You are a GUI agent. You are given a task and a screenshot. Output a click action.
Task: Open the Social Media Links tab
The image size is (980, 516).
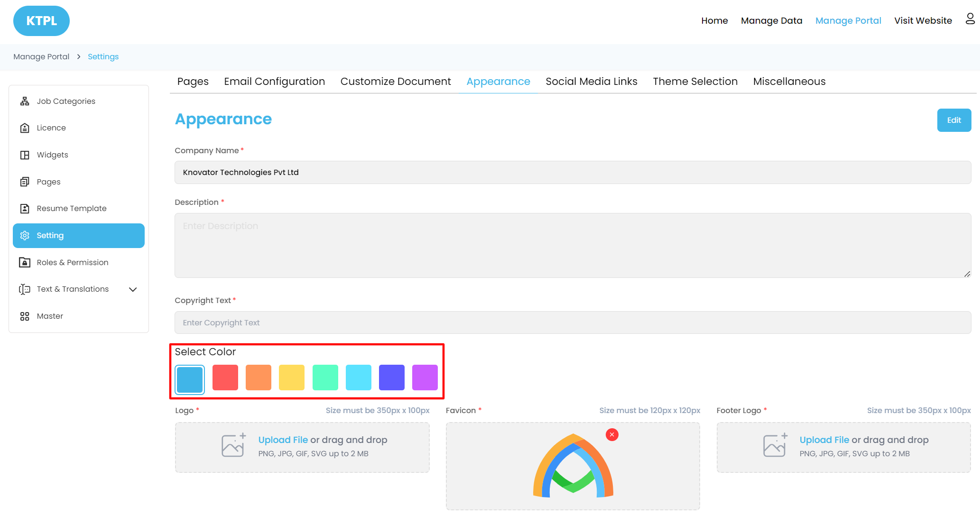coord(591,82)
